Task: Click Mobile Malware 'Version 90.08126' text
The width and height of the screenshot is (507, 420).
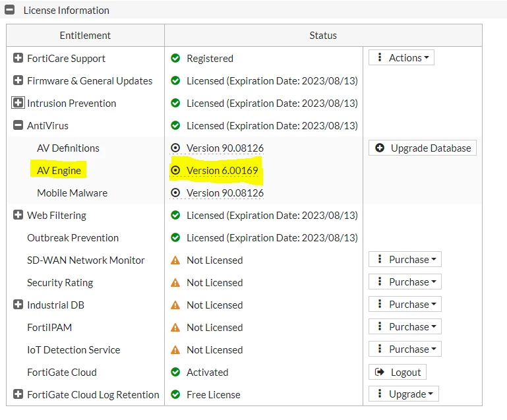Action: pyautogui.click(x=225, y=193)
